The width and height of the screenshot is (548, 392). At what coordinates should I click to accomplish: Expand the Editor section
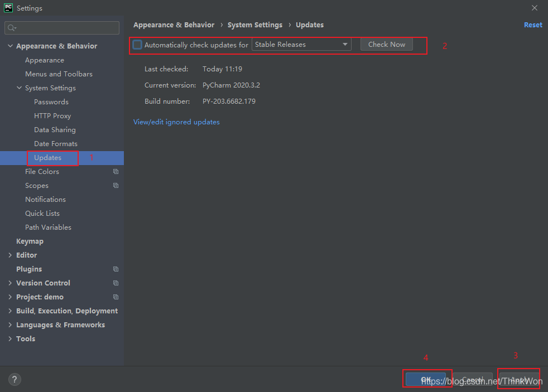pos(10,255)
